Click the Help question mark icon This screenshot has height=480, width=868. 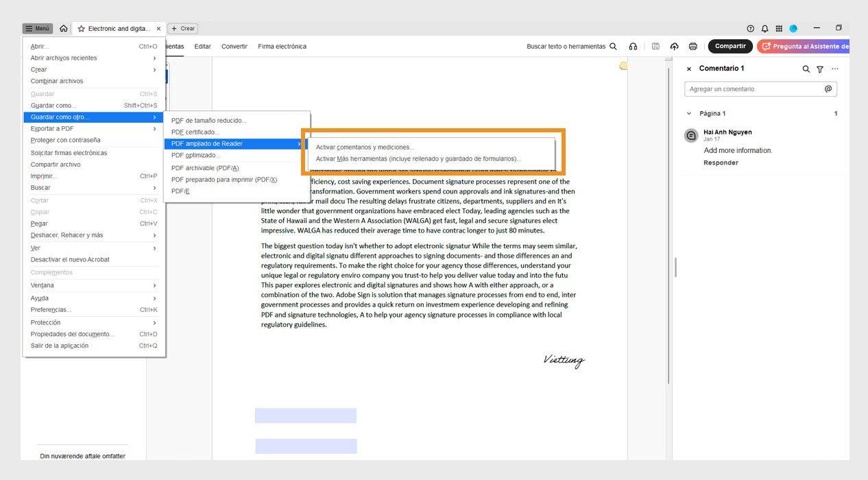pos(751,29)
